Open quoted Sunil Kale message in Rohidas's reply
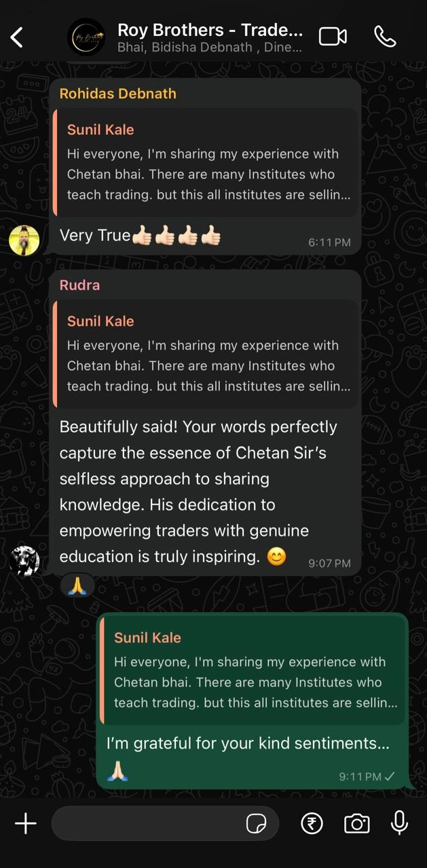The image size is (427, 868). [x=205, y=163]
